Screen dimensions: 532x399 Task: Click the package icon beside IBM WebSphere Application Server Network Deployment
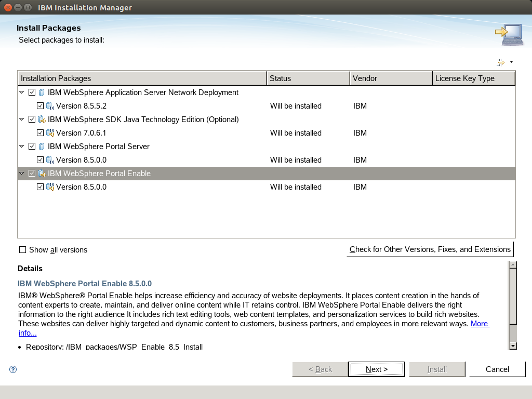point(42,92)
